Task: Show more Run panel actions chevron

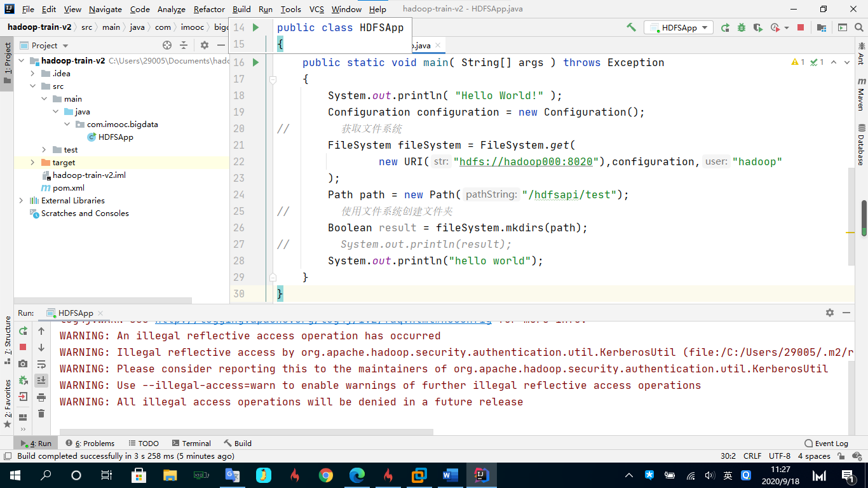Action: [x=23, y=430]
